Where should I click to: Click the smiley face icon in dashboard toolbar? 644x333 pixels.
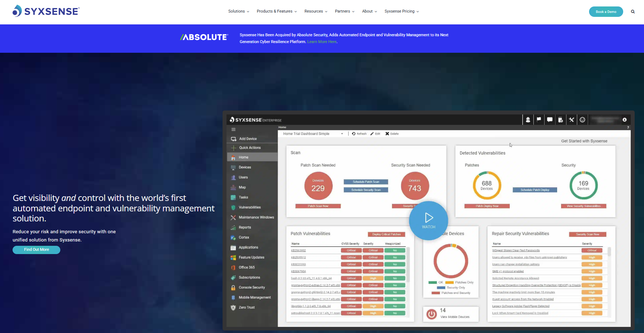(x=582, y=120)
